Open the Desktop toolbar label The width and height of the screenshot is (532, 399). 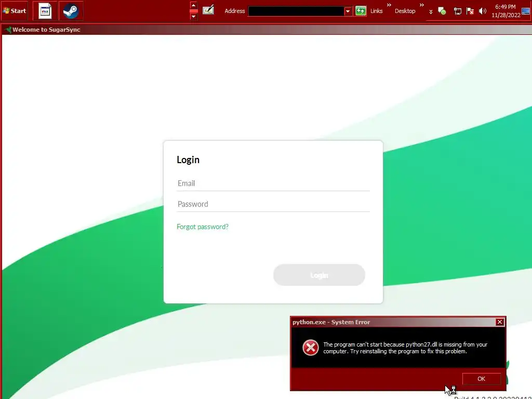pos(405,11)
